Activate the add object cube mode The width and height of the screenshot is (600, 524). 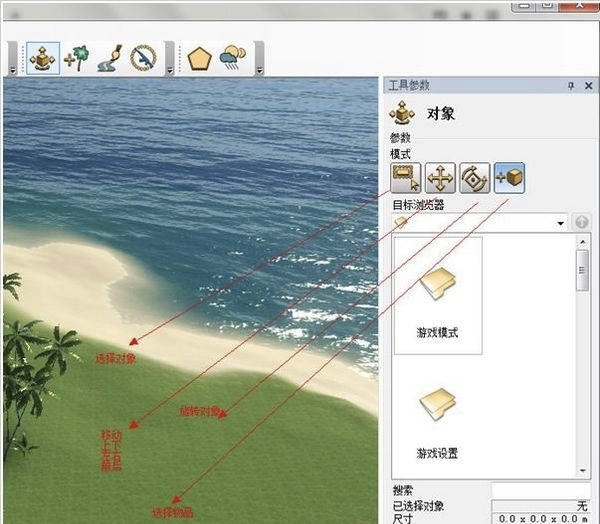(x=509, y=178)
